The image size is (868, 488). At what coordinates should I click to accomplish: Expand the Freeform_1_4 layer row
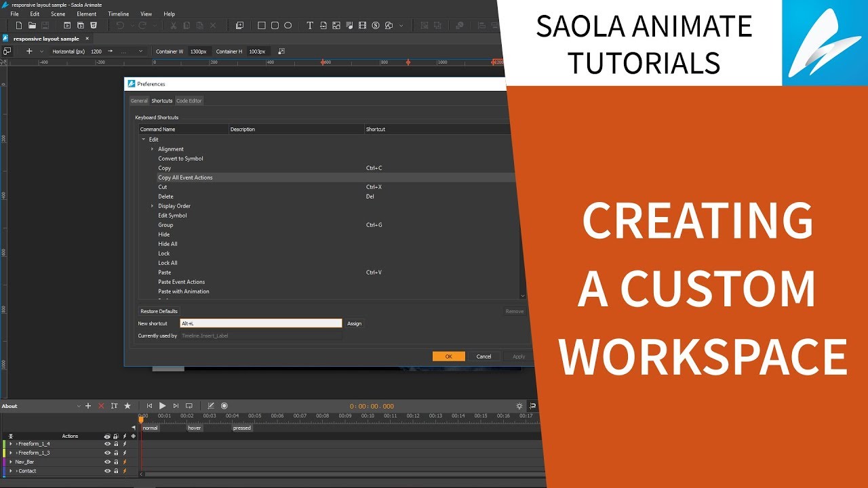(x=11, y=444)
